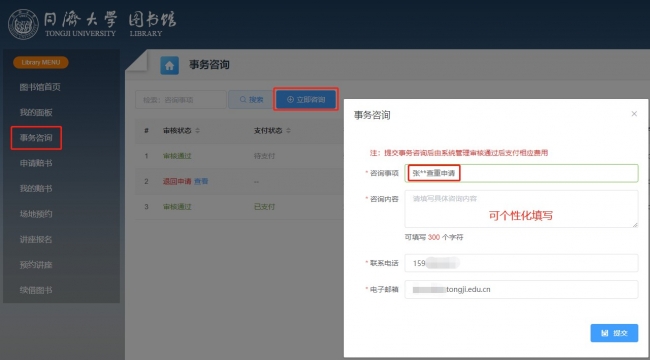This screenshot has width=650, height=360.
Task: Focus the 联系电话 phone field
Action: click(x=521, y=263)
